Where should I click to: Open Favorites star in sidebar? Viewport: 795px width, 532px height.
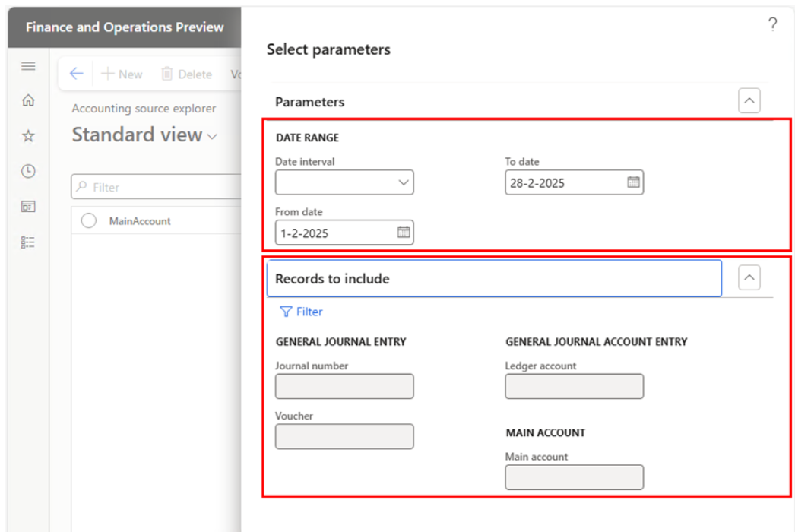[x=28, y=135]
